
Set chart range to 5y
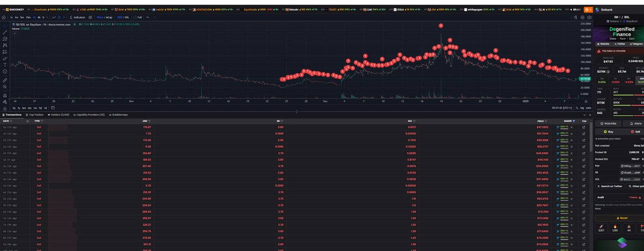[14, 108]
